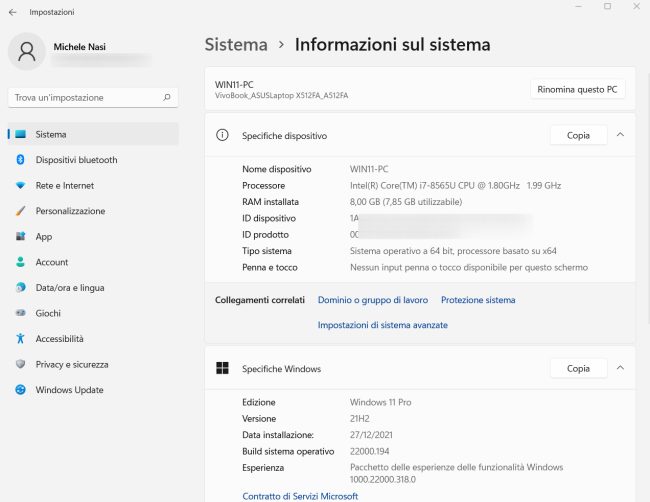
Task: Open Windows Update from the sidebar
Action: pyautogui.click(x=69, y=390)
